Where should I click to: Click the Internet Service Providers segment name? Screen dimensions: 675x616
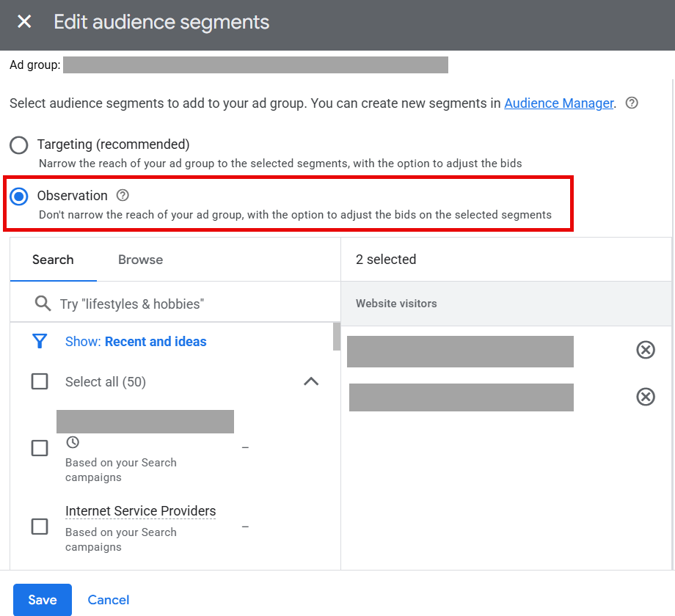click(140, 511)
